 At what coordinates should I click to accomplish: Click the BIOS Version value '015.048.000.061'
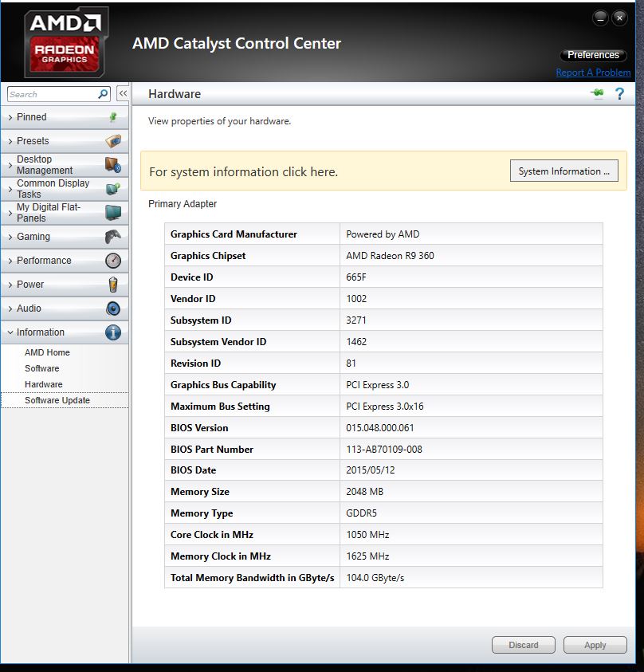pyautogui.click(x=380, y=428)
